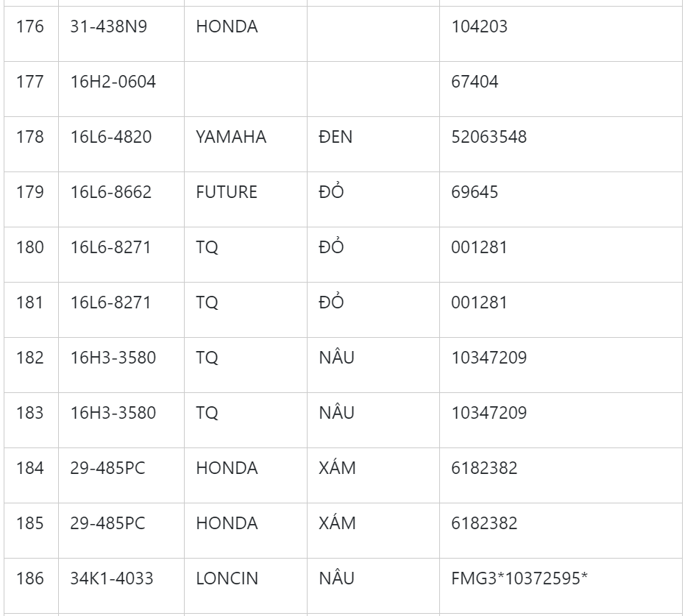
Task: Click row number 181 cell
Action: (30, 303)
